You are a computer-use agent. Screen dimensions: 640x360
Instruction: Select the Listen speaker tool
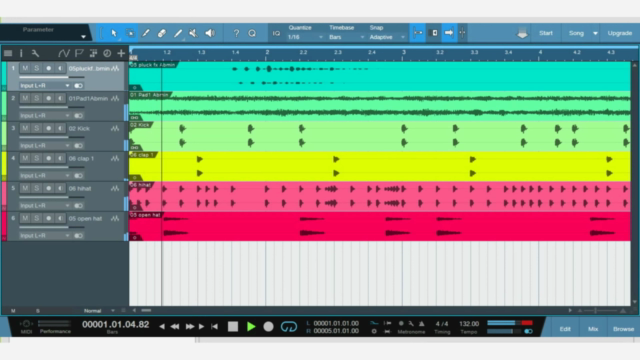pyautogui.click(x=210, y=33)
